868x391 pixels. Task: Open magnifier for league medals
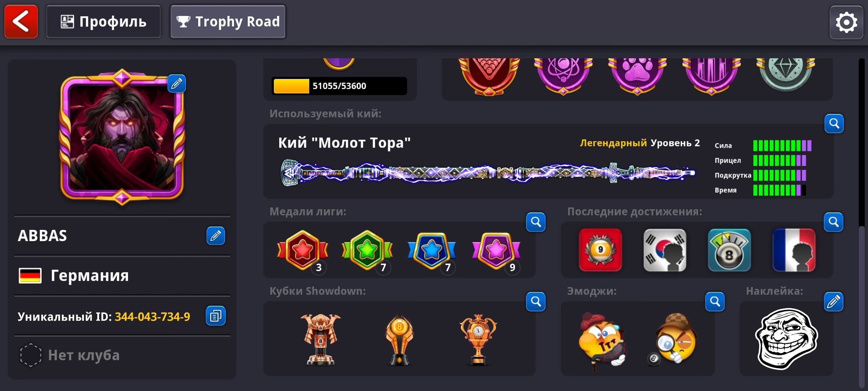pyautogui.click(x=536, y=222)
